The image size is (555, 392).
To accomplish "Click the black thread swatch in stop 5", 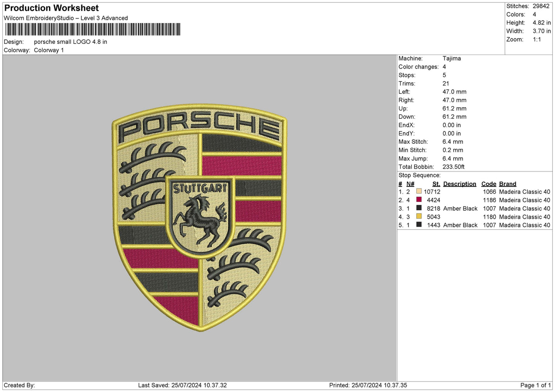I will [x=419, y=225].
